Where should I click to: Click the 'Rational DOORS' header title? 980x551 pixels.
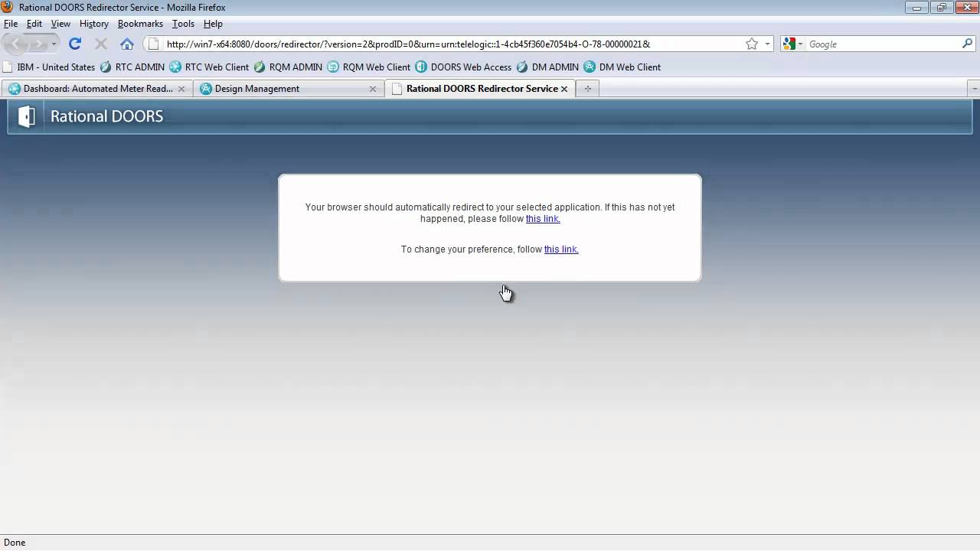pyautogui.click(x=106, y=116)
